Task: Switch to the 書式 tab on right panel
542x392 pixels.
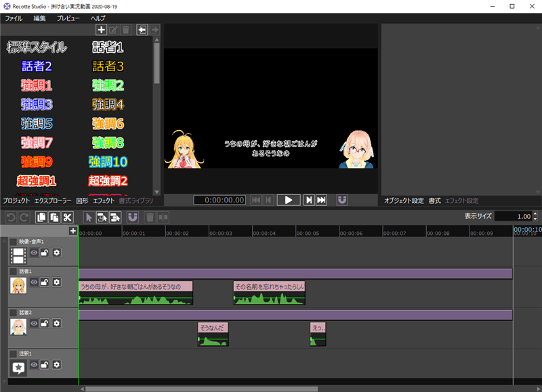Action: pos(434,200)
